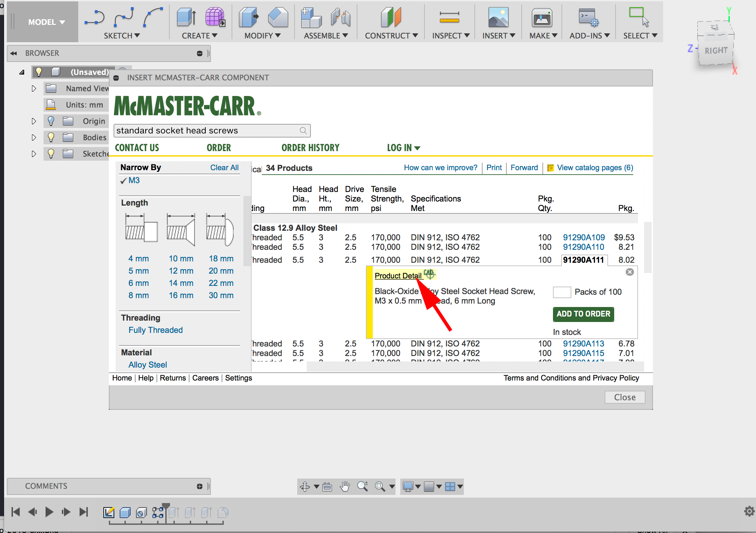The image size is (756, 533).
Task: Click the Joint icon in Assemble
Action: 340,17
